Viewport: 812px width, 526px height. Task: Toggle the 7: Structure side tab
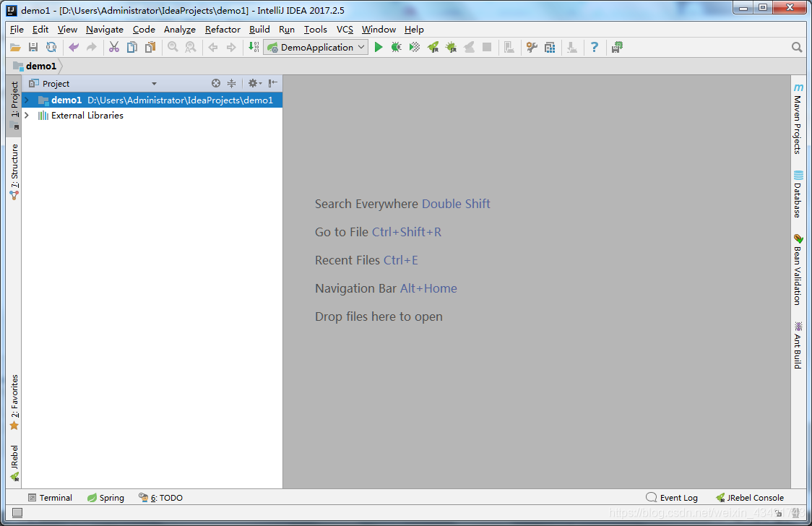coord(14,172)
